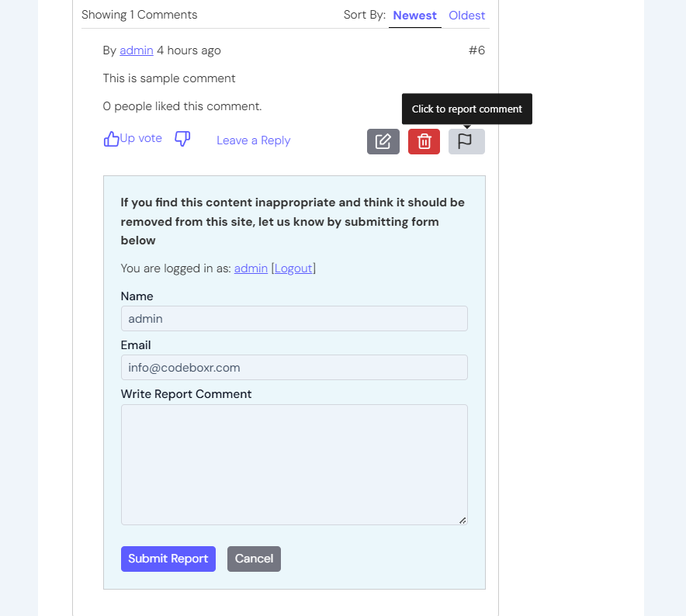Sort comments by Newest

[414, 16]
